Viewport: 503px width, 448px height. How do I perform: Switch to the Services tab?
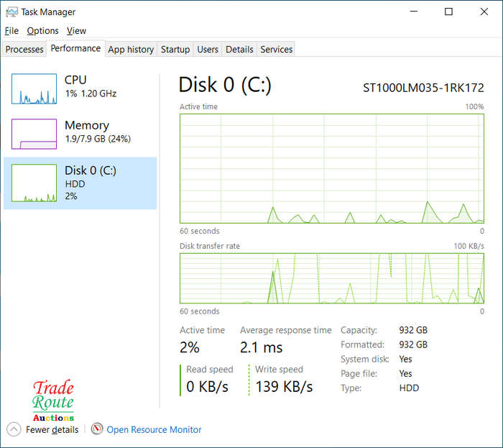276,50
